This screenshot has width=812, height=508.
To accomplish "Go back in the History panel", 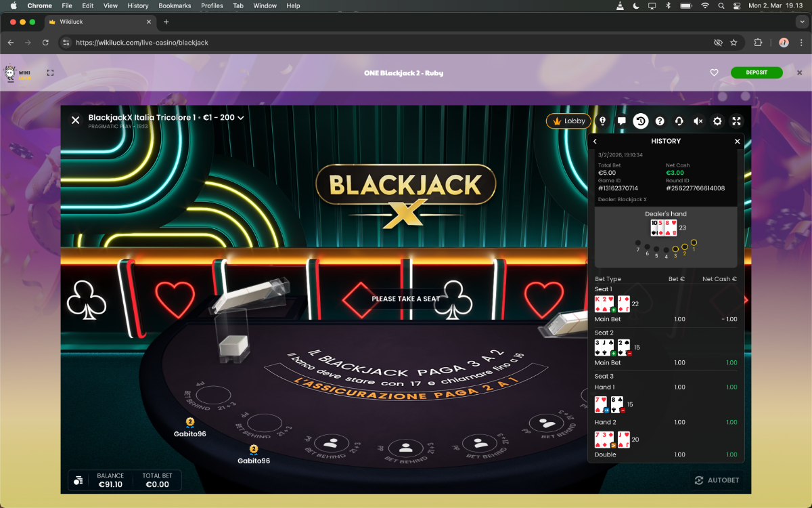I will pyautogui.click(x=595, y=142).
